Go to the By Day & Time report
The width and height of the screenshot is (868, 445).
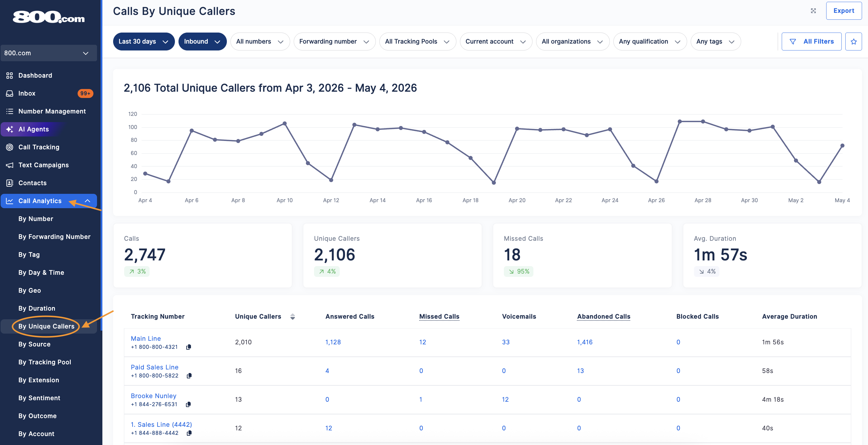pyautogui.click(x=41, y=272)
